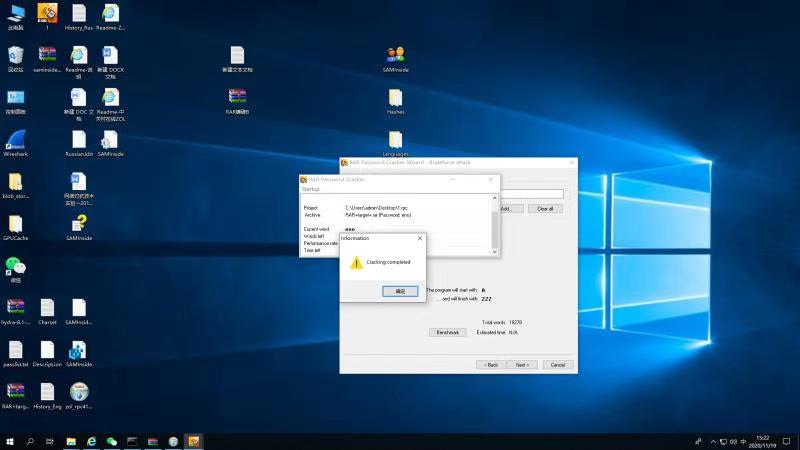Open Internet Explorer from taskbar
This screenshot has height=450, width=800.
point(91,441)
